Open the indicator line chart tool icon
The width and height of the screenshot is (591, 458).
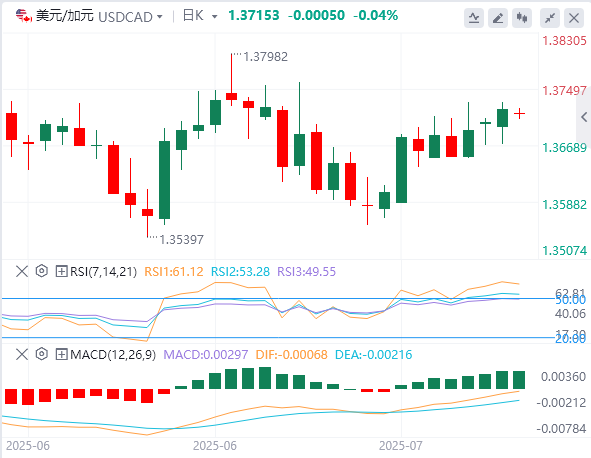point(474,18)
